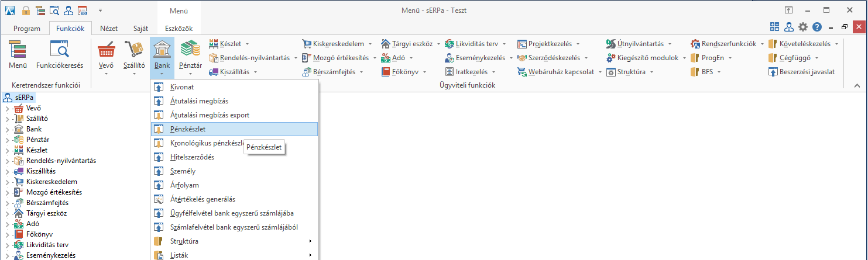Open the Adó ribbon menu
This screenshot has height=260, width=868.
click(x=397, y=58)
